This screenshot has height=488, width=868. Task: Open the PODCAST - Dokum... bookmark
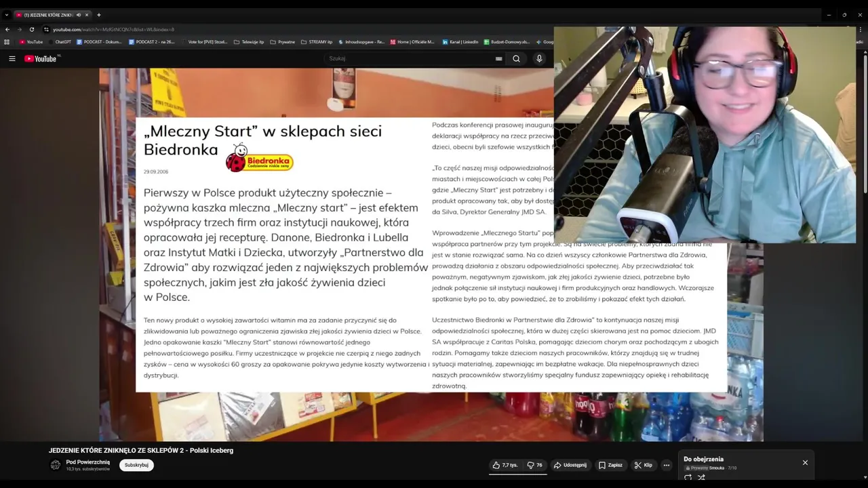[x=99, y=42]
